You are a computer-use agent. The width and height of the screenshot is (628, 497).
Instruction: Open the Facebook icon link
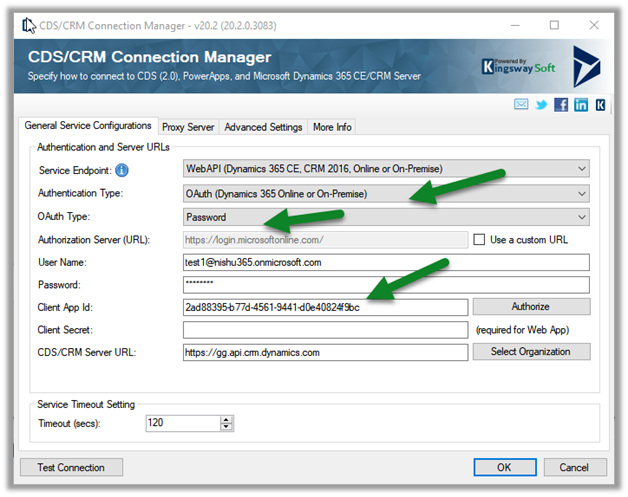pos(561,104)
